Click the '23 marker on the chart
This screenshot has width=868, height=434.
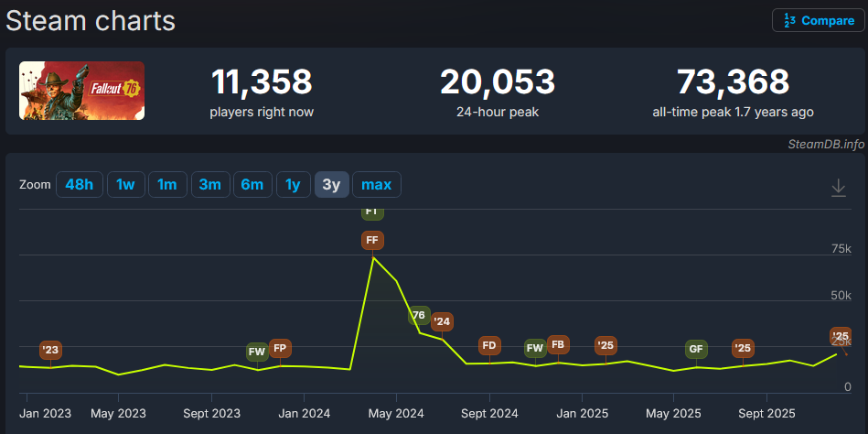50,351
